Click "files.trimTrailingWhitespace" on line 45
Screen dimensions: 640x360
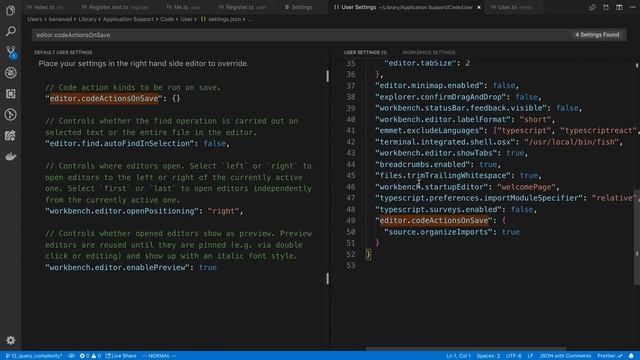pos(443,176)
